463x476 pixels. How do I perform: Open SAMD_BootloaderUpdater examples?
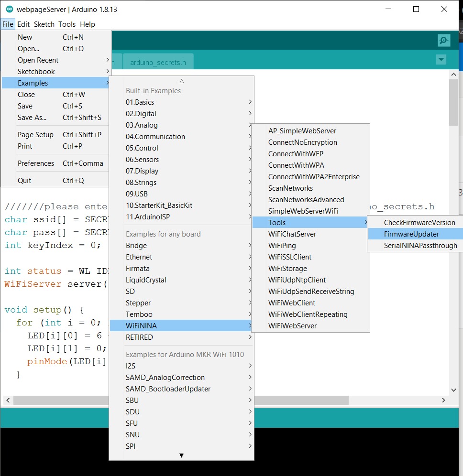181,389
